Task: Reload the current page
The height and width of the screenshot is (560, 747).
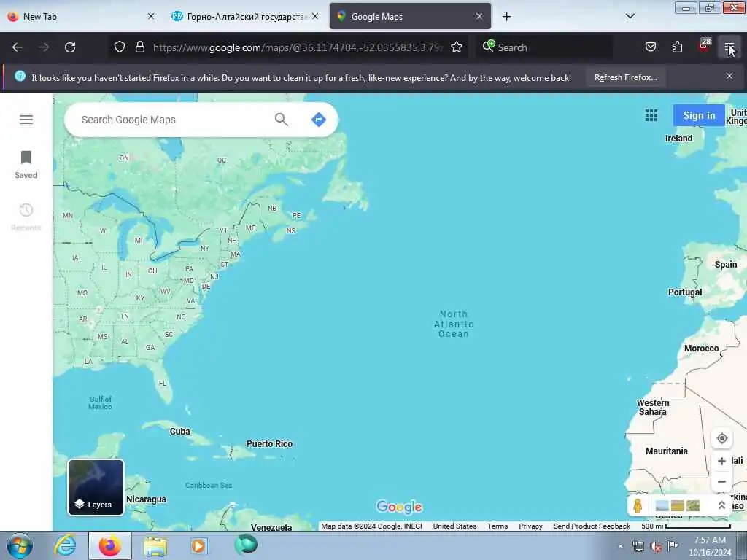Action: [x=70, y=47]
